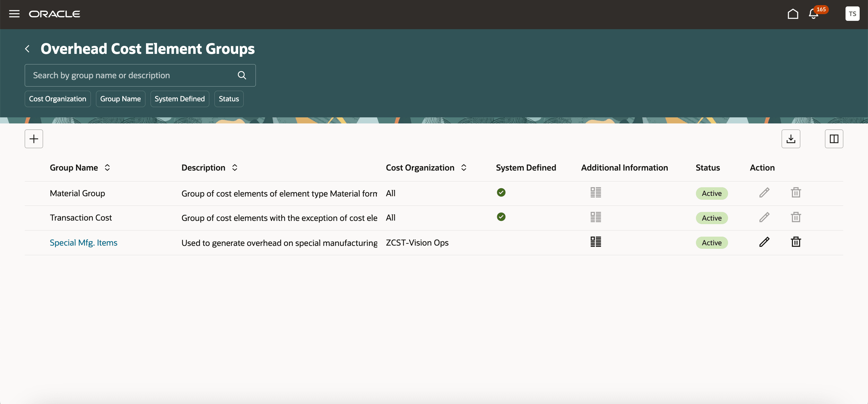The height and width of the screenshot is (404, 868).
Task: View additional information for Material Group
Action: click(x=595, y=192)
